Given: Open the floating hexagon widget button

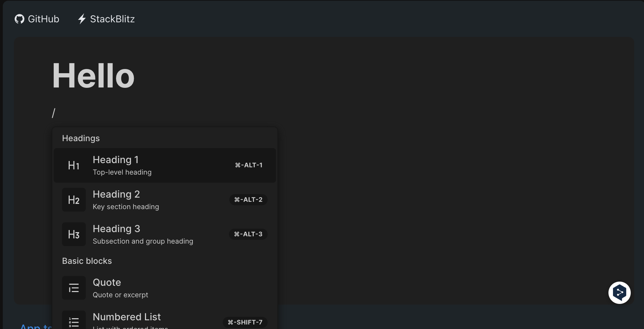Looking at the screenshot, I should point(620,293).
